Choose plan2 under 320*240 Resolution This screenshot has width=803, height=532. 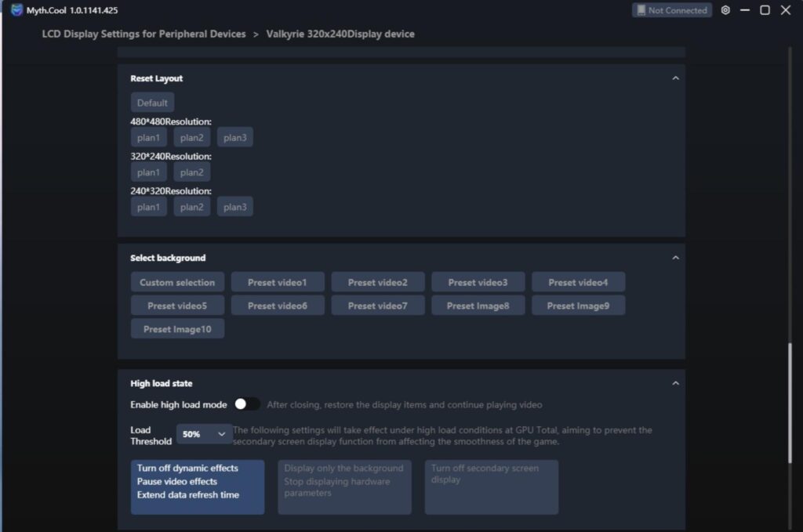pos(191,172)
